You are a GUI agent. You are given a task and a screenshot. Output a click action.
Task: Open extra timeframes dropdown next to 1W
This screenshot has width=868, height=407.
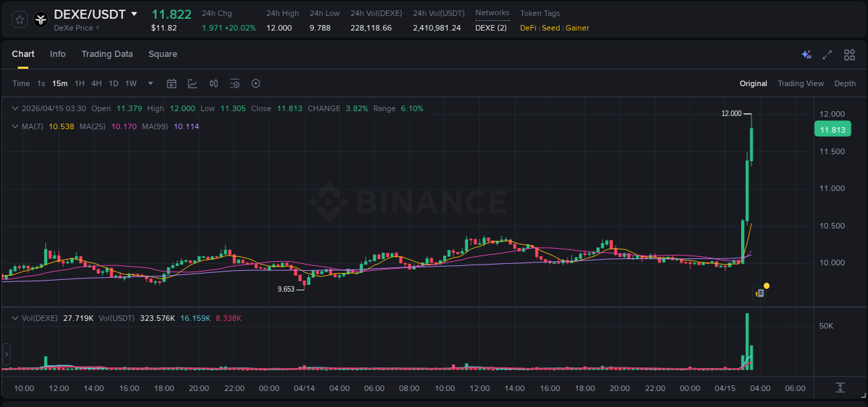(x=149, y=83)
